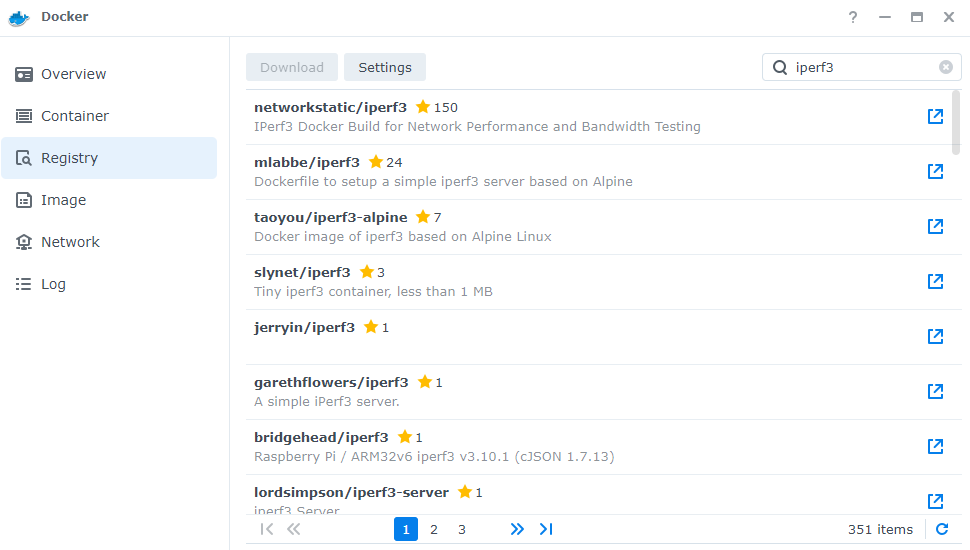Viewport: 970px width, 550px height.
Task: Click the star rating of slynet/iperf3
Action: [x=372, y=273]
